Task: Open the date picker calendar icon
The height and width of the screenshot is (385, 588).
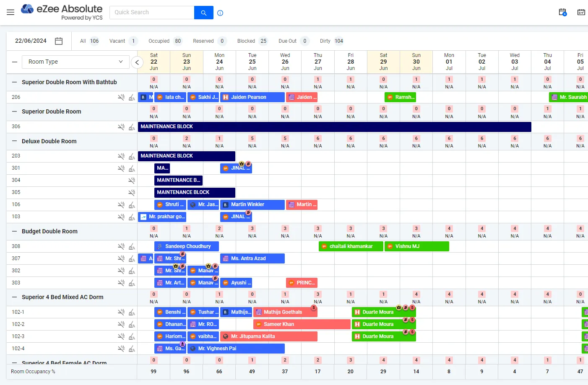Action: [x=59, y=41]
